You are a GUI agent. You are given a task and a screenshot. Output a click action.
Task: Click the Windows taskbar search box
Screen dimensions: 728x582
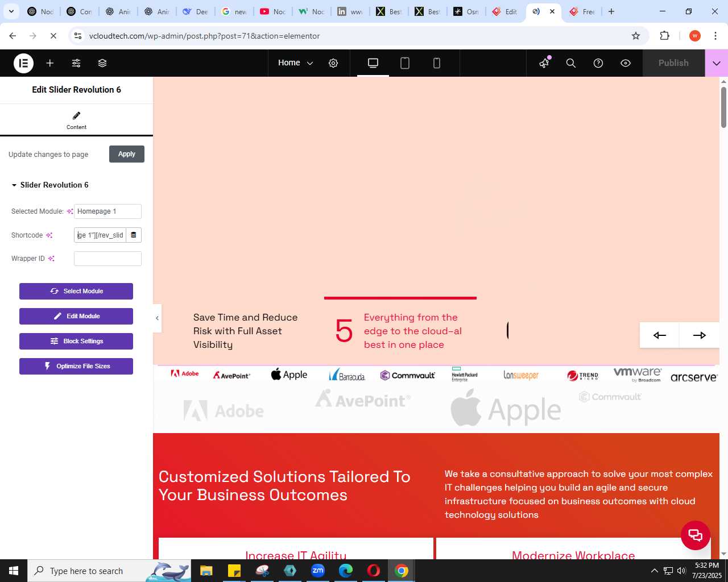[x=109, y=571]
